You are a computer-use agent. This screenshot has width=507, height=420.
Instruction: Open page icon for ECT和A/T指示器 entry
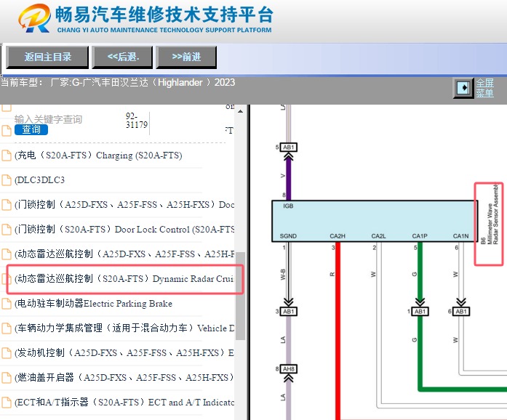coord(6,403)
